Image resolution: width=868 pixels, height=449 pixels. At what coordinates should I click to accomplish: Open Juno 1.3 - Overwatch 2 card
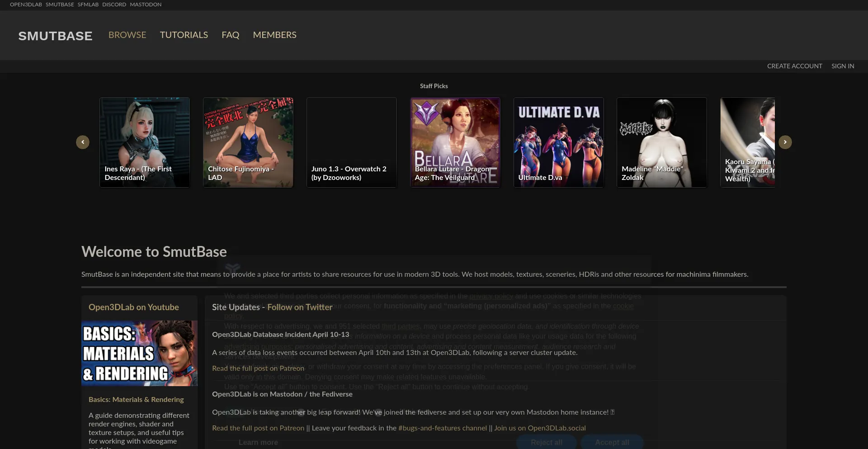pyautogui.click(x=352, y=142)
